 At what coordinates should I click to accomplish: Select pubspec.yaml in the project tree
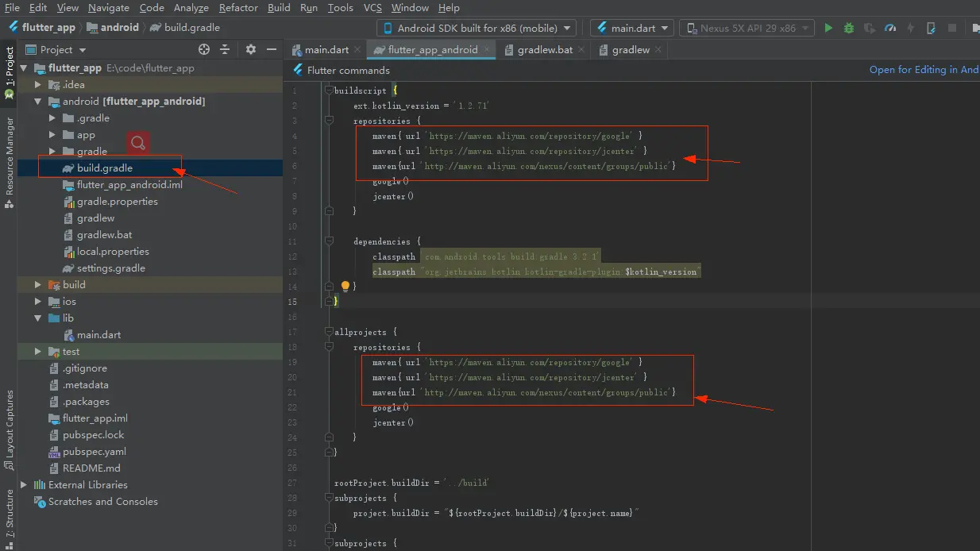[x=94, y=452]
